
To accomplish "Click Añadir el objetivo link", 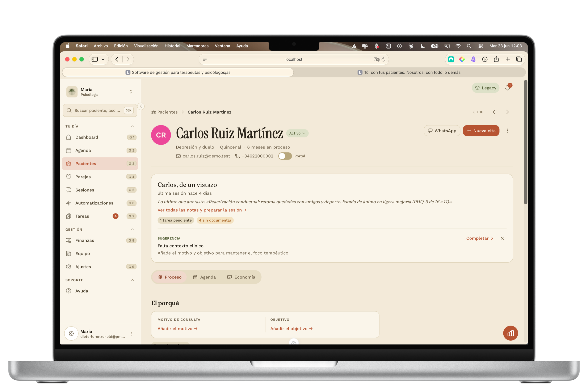I will pos(291,328).
